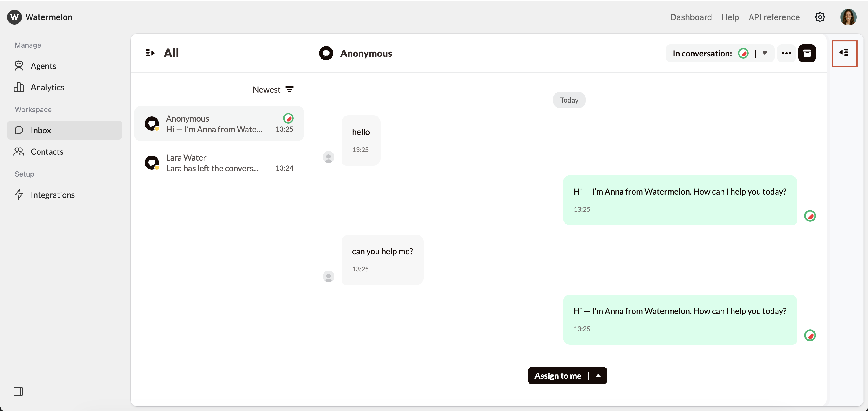Open the settings gear icon
Viewport: 868px width, 411px height.
(x=820, y=17)
